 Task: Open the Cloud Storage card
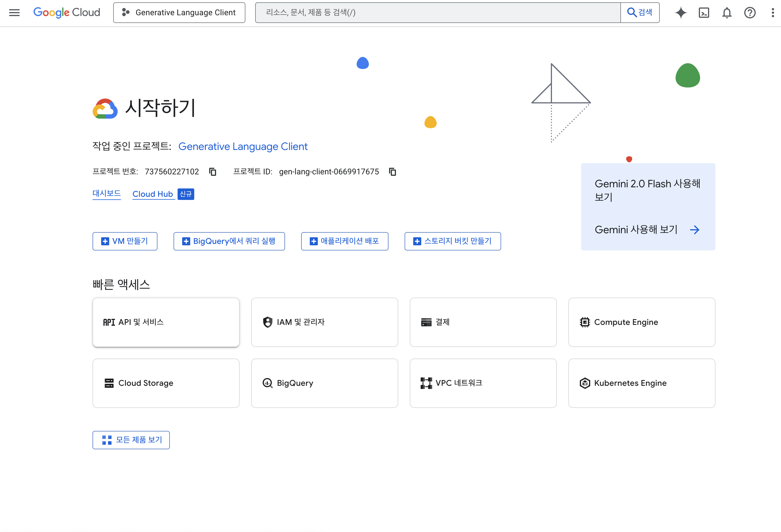tap(166, 383)
